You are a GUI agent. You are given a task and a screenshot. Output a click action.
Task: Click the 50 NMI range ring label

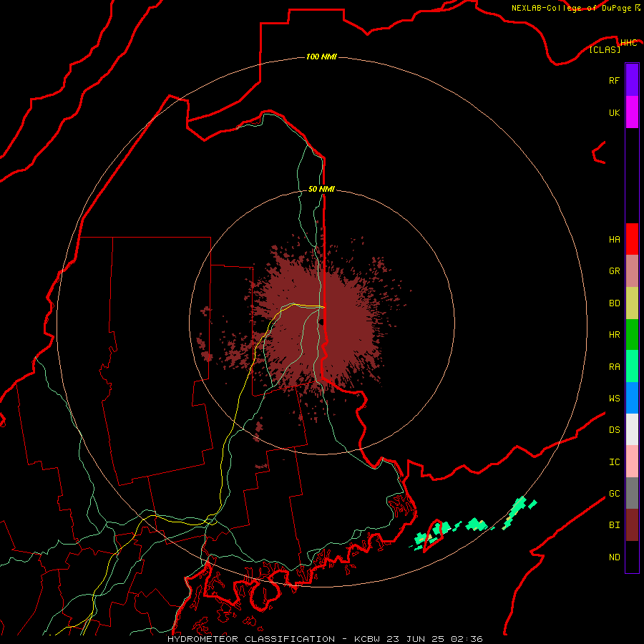tap(321, 189)
